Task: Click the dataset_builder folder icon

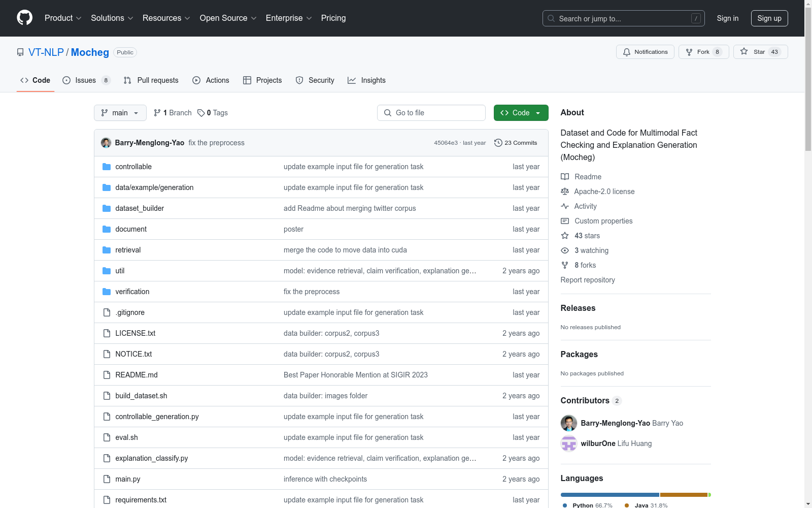Action: tap(107, 208)
